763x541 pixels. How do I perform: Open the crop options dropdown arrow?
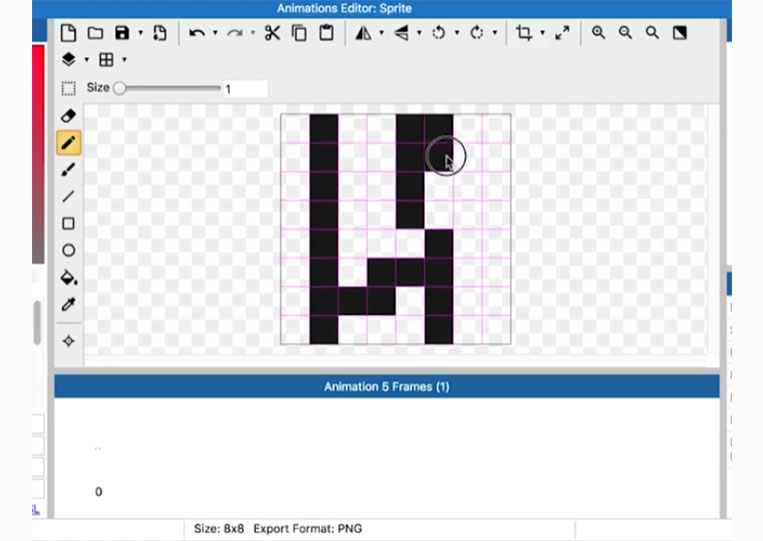click(543, 33)
